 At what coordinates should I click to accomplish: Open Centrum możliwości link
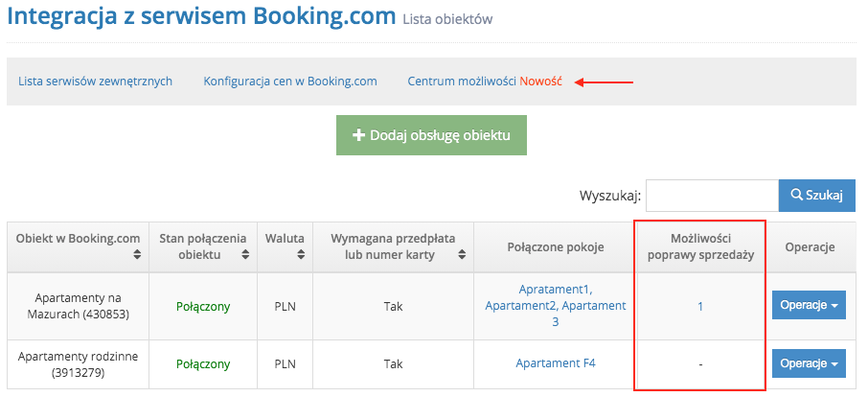point(462,82)
